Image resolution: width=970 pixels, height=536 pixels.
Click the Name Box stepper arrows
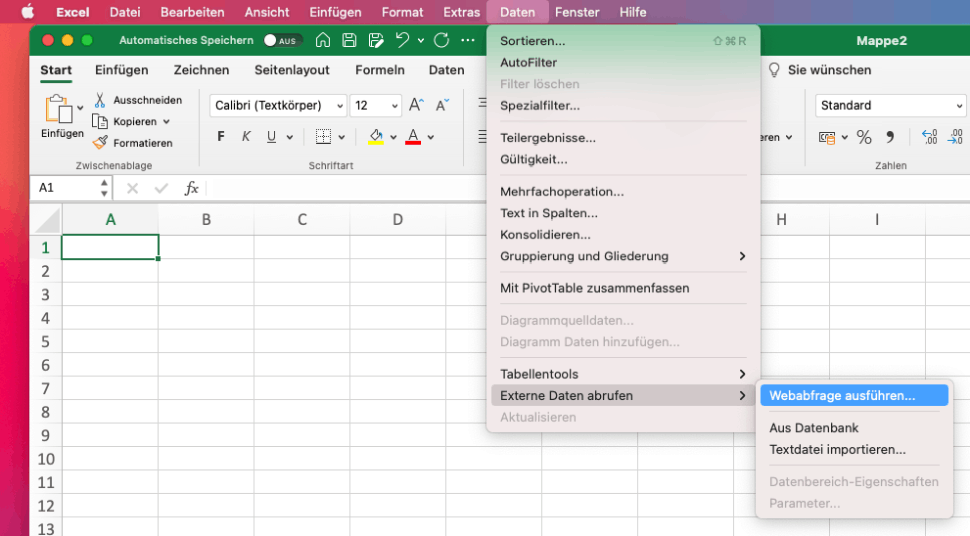(x=104, y=188)
